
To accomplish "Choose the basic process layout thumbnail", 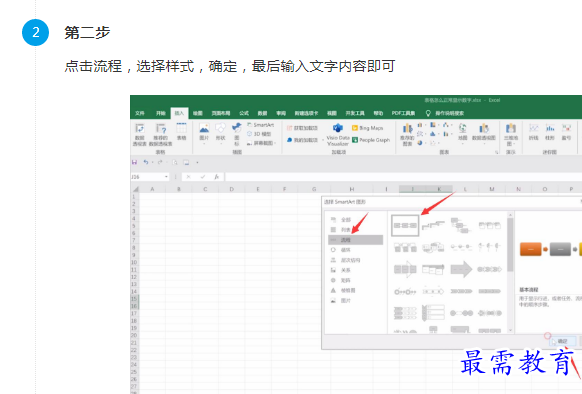I will [x=405, y=225].
